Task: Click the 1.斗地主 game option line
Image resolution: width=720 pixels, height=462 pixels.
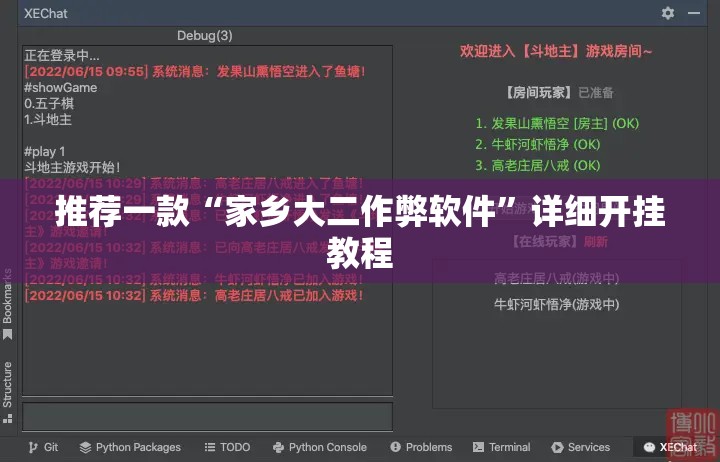Action: (48, 119)
